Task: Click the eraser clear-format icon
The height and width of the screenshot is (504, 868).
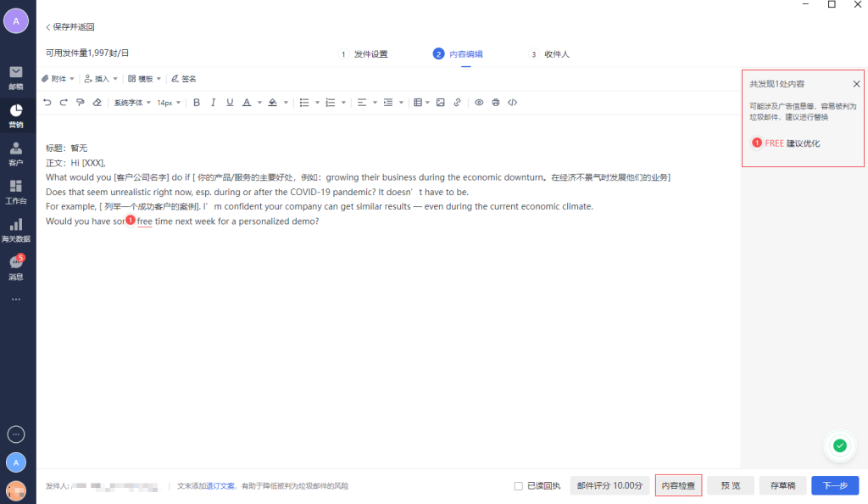Action: pos(97,103)
